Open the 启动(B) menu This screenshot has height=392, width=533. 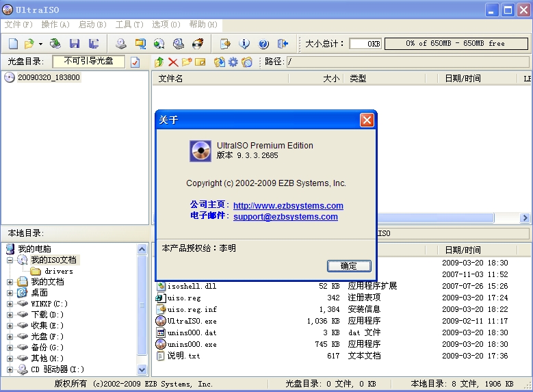click(x=92, y=25)
